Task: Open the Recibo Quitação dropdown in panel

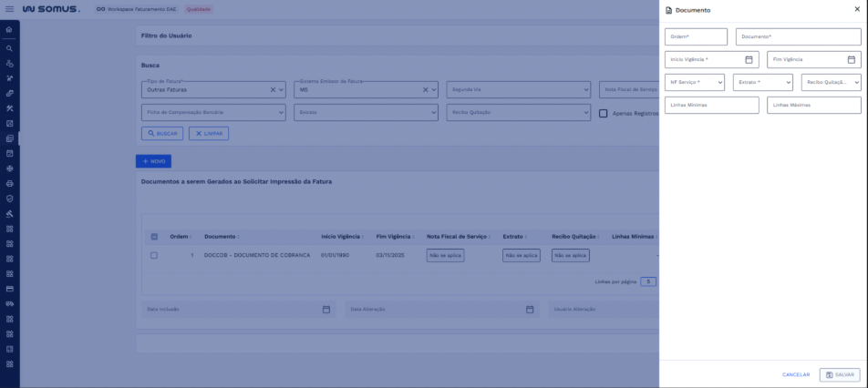Action: coord(831,82)
